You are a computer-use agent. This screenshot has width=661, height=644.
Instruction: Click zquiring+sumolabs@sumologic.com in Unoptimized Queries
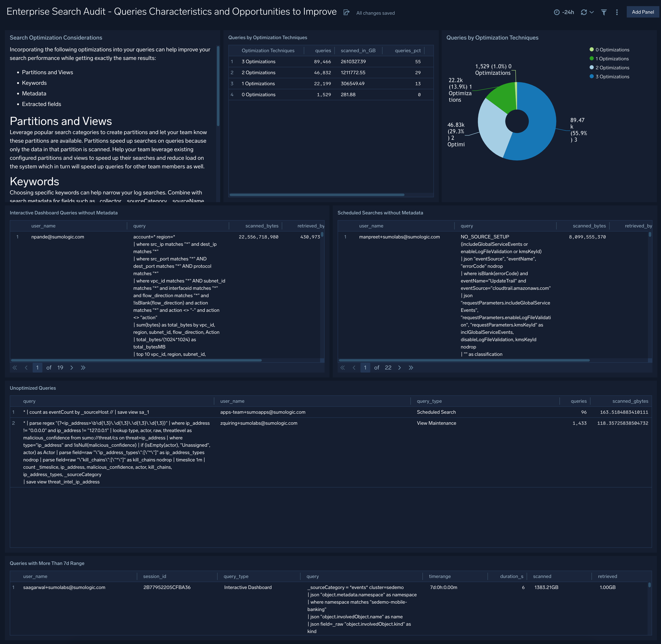tap(259, 423)
